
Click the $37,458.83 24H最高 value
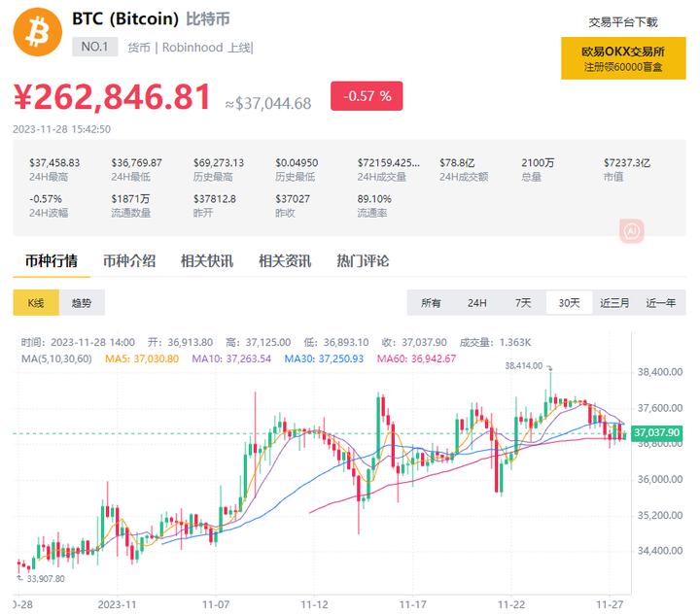point(54,163)
